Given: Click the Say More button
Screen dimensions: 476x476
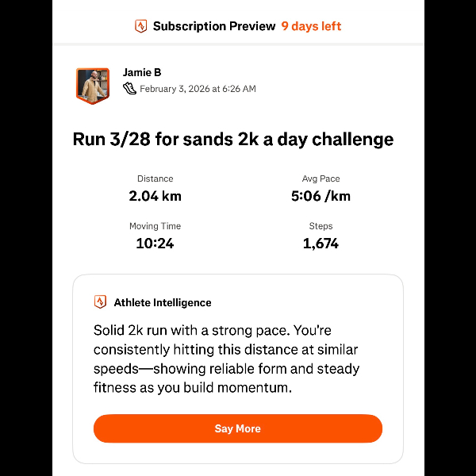Looking at the screenshot, I should pyautogui.click(x=237, y=428).
